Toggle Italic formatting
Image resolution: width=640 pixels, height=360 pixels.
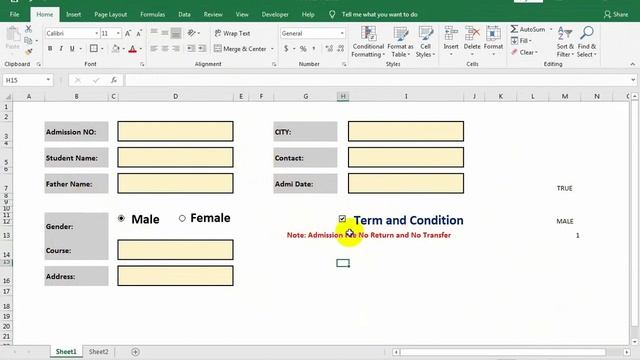pyautogui.click(x=61, y=49)
